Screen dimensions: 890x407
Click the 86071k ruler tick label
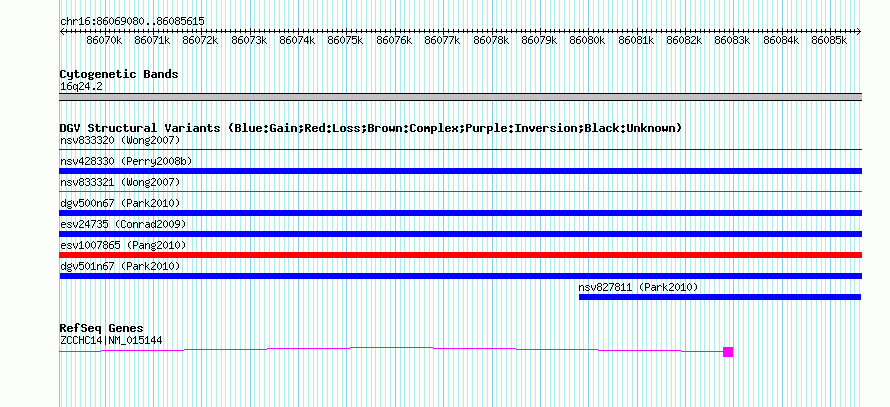tap(153, 41)
